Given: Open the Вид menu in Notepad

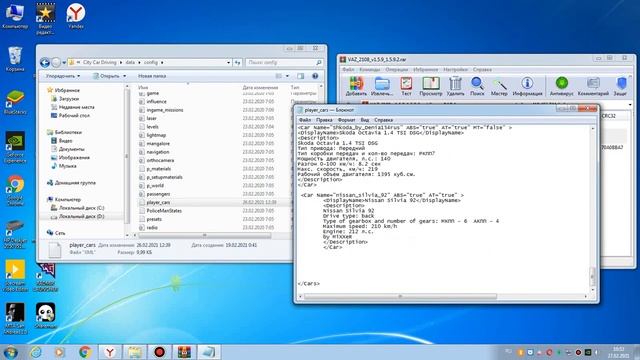Looking at the screenshot, I should (364, 120).
